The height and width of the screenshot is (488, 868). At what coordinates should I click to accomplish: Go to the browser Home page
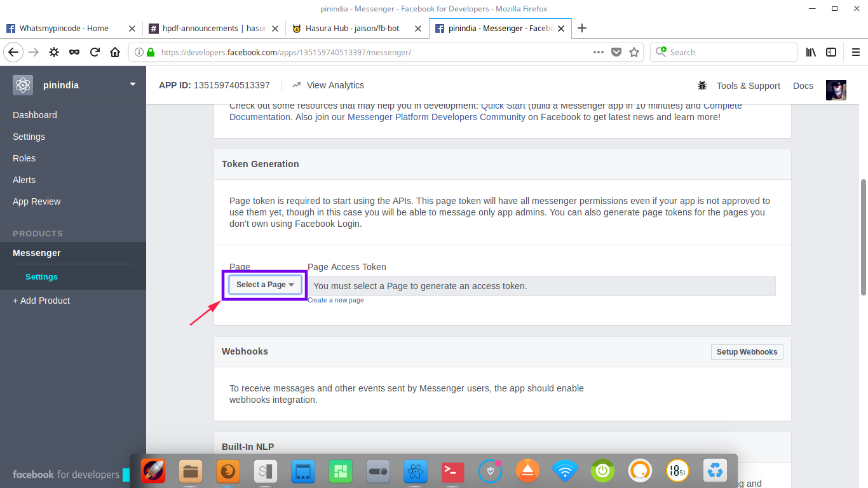[115, 52]
